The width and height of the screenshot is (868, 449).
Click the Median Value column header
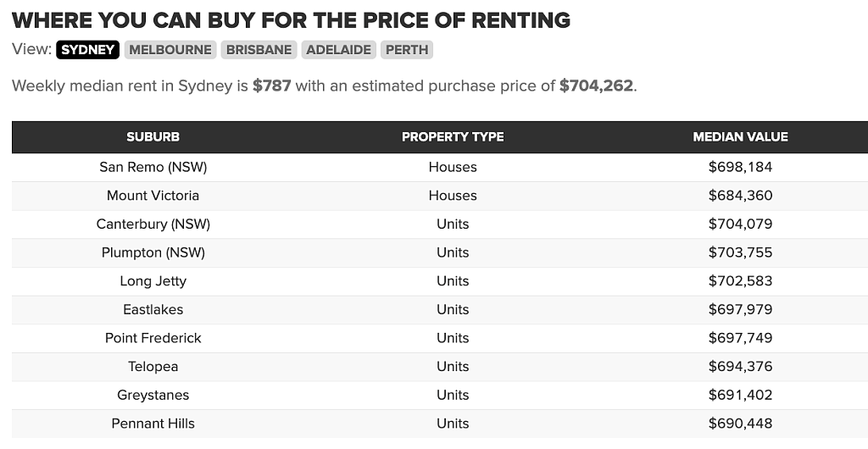point(740,136)
